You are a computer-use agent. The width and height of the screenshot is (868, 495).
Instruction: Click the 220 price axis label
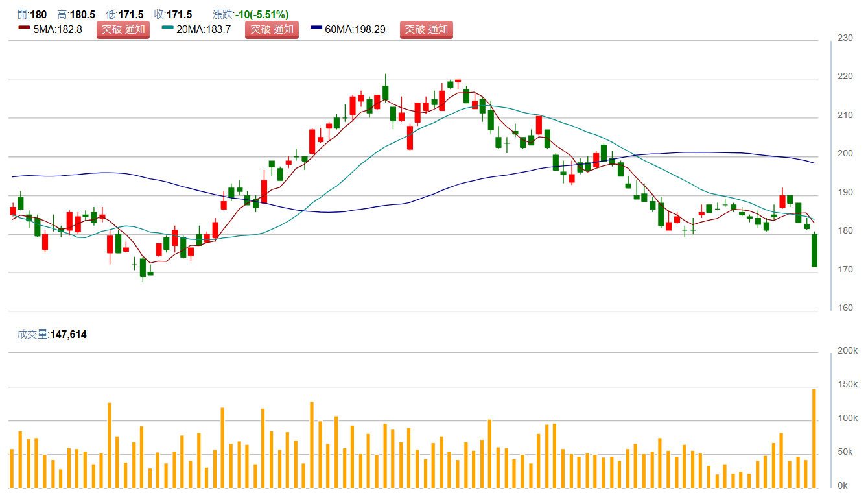845,77
